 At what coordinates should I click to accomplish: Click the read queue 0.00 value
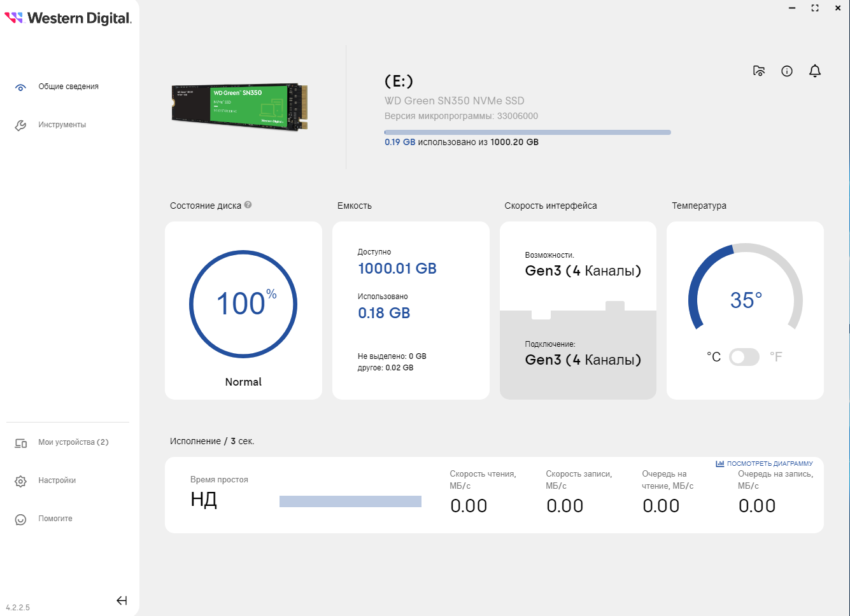point(661,506)
